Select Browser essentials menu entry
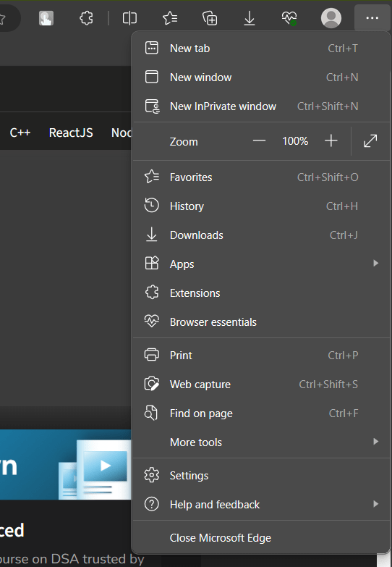The image size is (392, 567). pos(261,322)
